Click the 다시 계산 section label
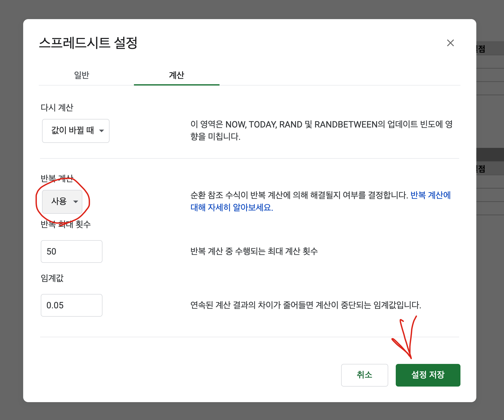 click(x=57, y=108)
